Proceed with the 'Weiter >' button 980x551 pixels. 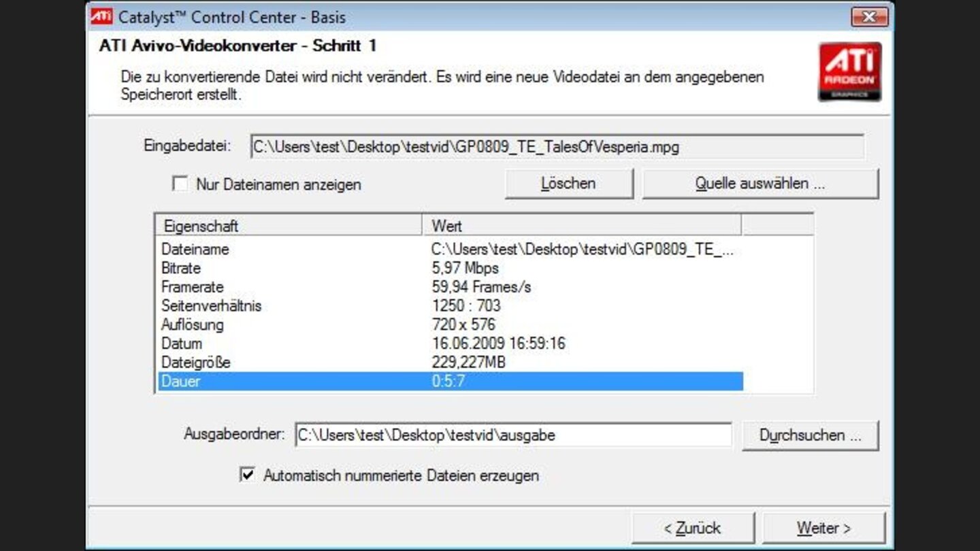click(x=824, y=528)
